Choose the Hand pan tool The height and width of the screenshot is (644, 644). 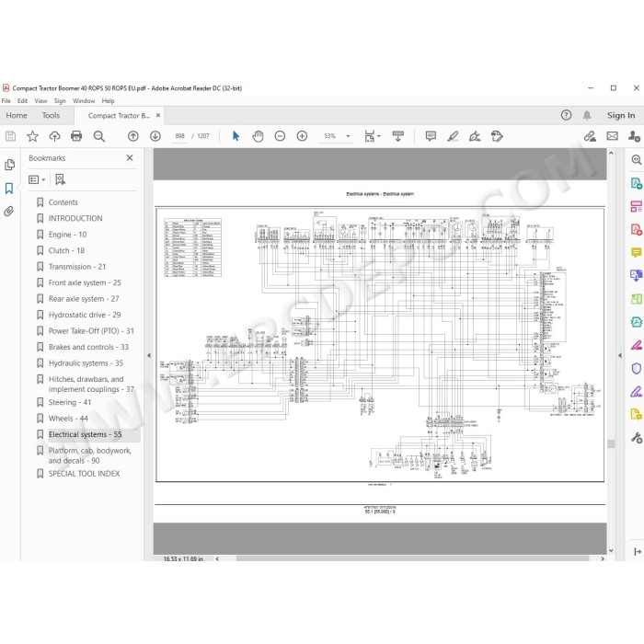point(258,136)
